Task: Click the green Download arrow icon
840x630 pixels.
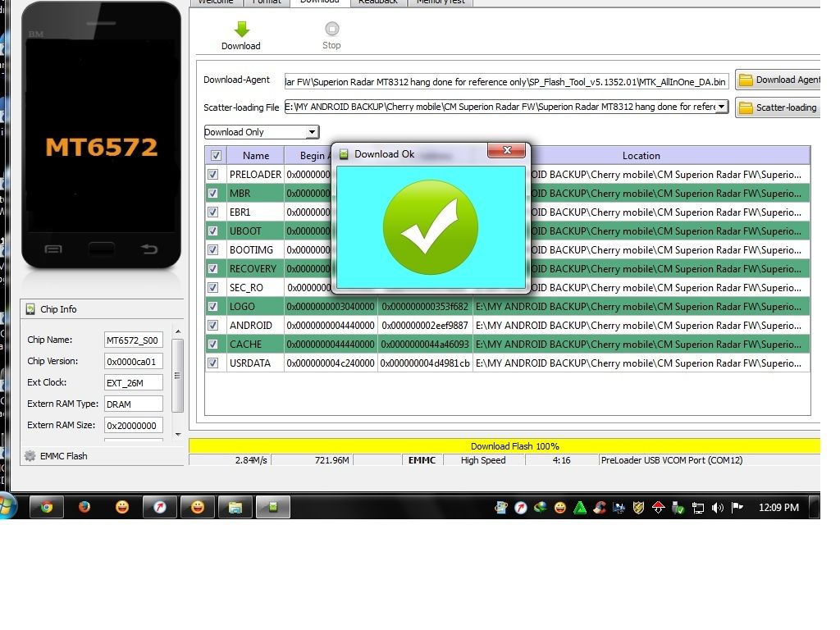Action: coord(242,29)
